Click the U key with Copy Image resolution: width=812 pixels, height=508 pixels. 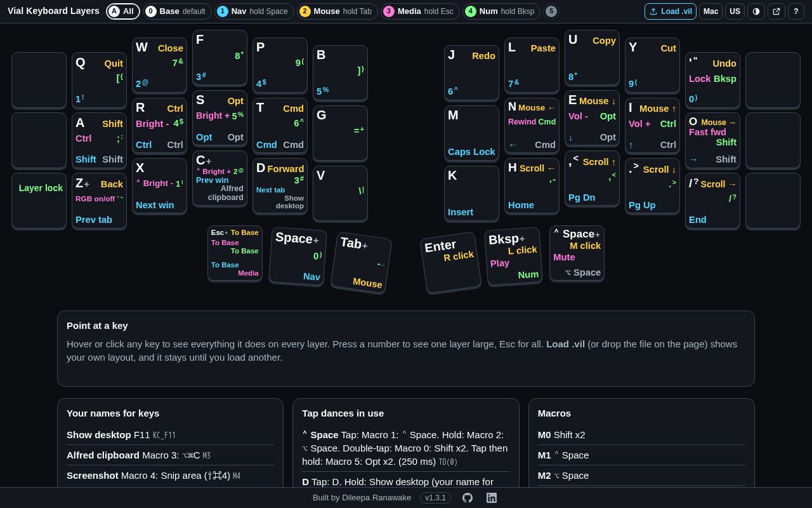pos(592,58)
